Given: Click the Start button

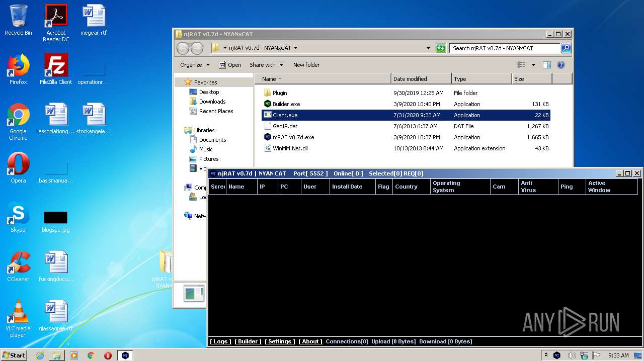Looking at the screenshot, I should point(14,355).
